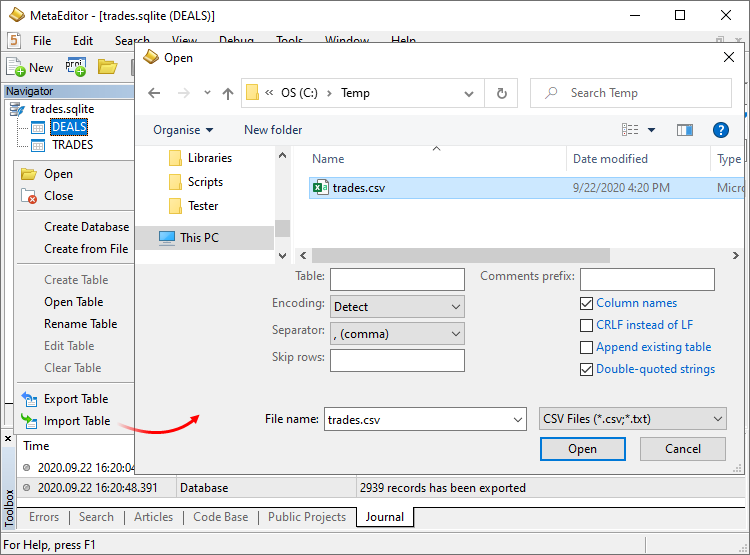Open the Organise dropdown menu
750x555 pixels.
click(x=183, y=130)
